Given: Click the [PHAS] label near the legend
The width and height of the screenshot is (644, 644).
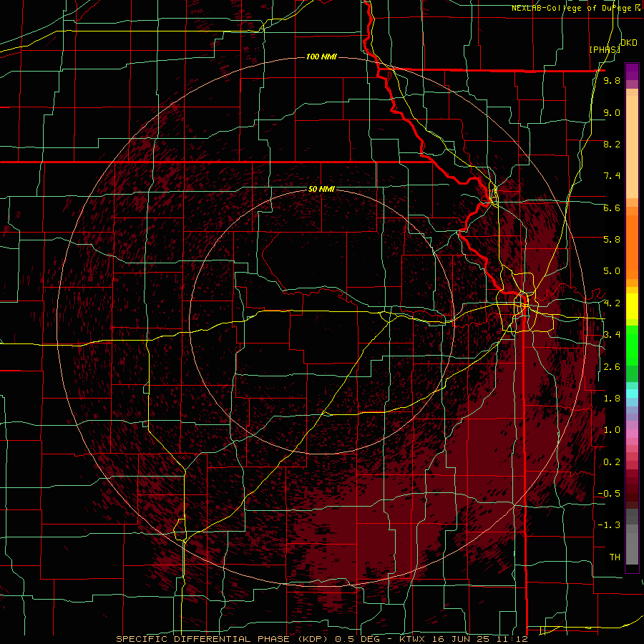Looking at the screenshot, I should click(605, 49).
